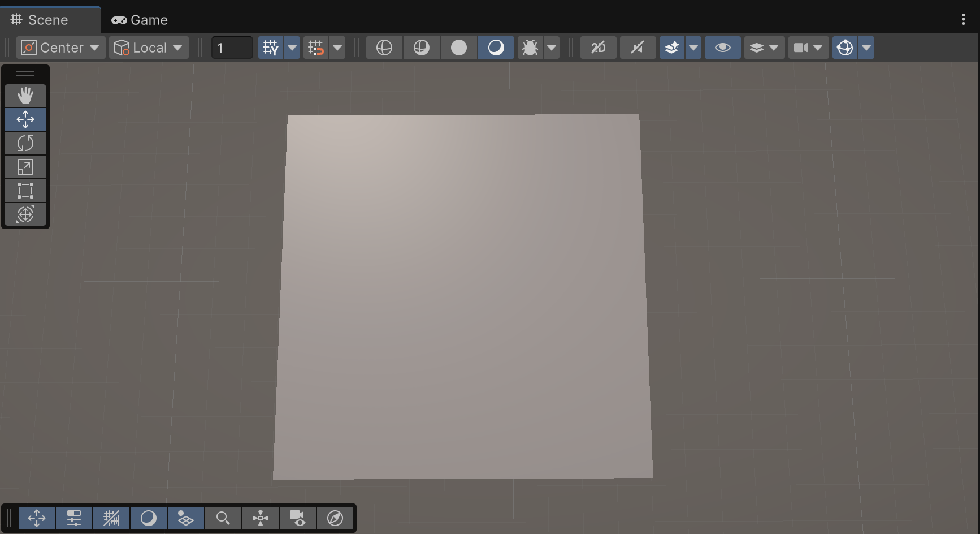Open the camera settings dropdown arrow
The height and width of the screenshot is (534, 980).
point(818,48)
